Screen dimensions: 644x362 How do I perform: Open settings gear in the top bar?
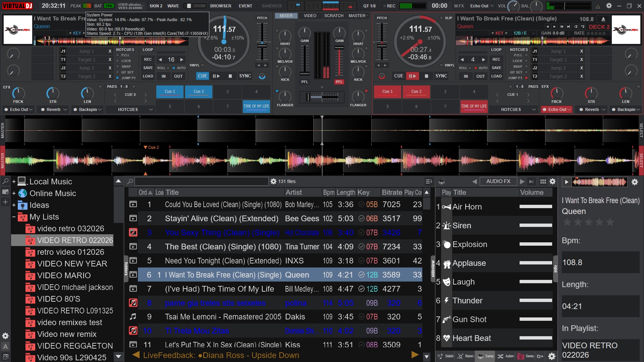click(609, 6)
